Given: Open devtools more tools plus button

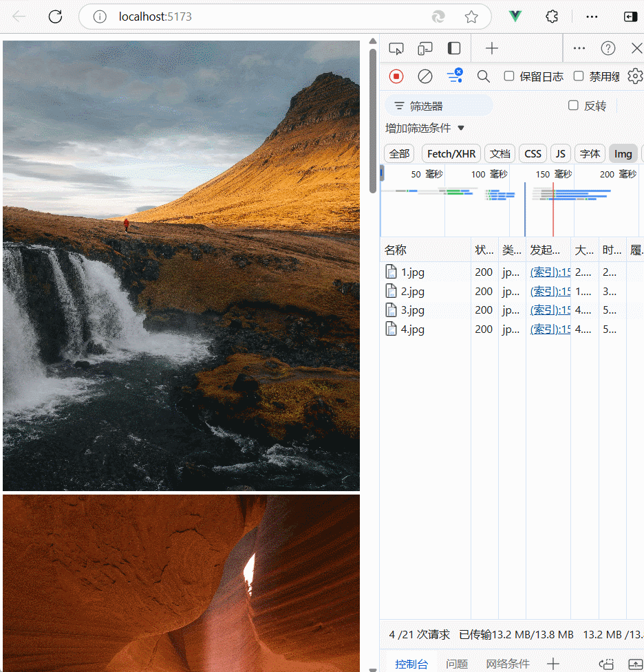Looking at the screenshot, I should [x=492, y=48].
